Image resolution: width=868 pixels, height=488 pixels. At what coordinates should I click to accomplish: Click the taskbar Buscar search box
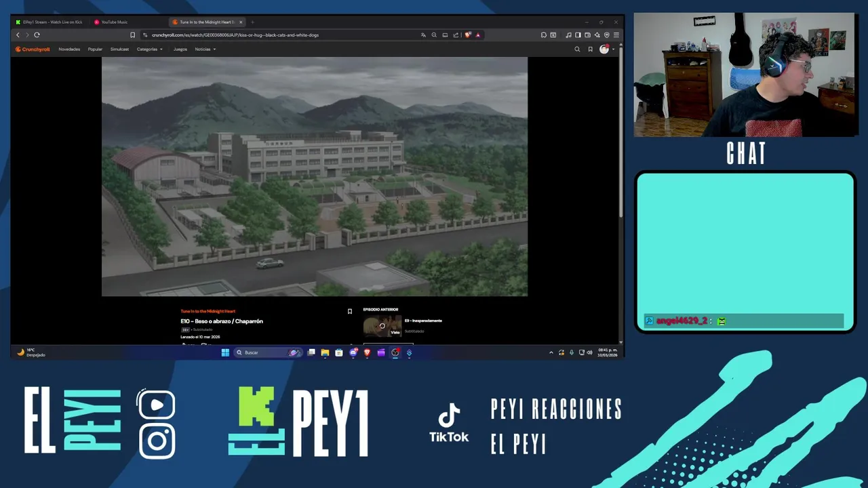267,352
